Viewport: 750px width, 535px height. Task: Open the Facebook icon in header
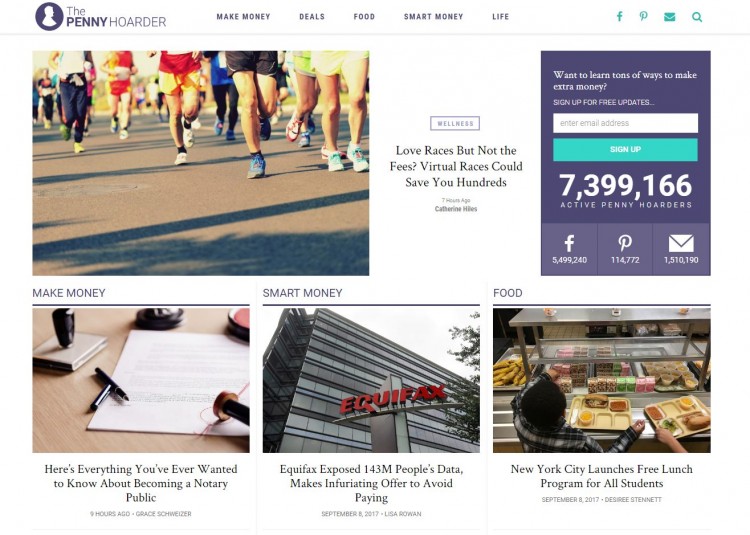pos(619,17)
